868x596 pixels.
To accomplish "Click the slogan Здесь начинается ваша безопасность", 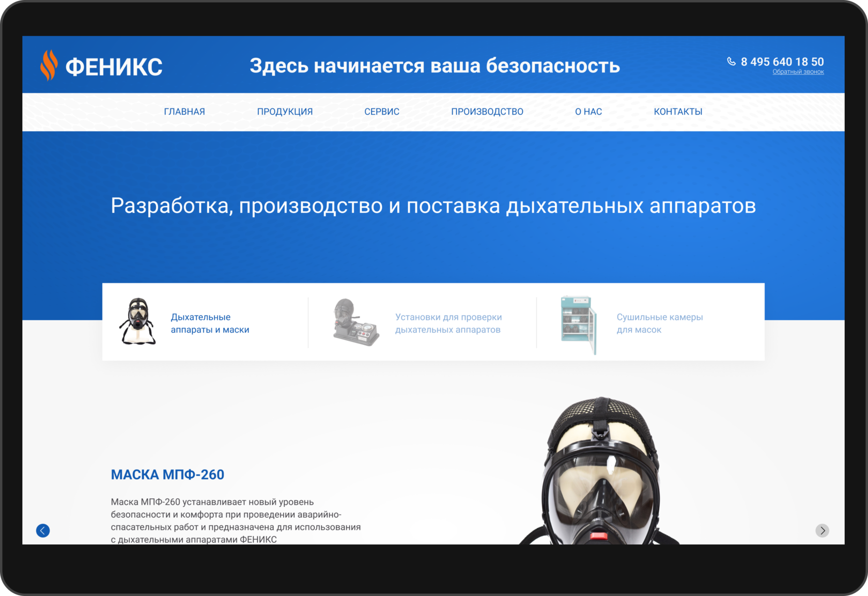I will click(435, 66).
